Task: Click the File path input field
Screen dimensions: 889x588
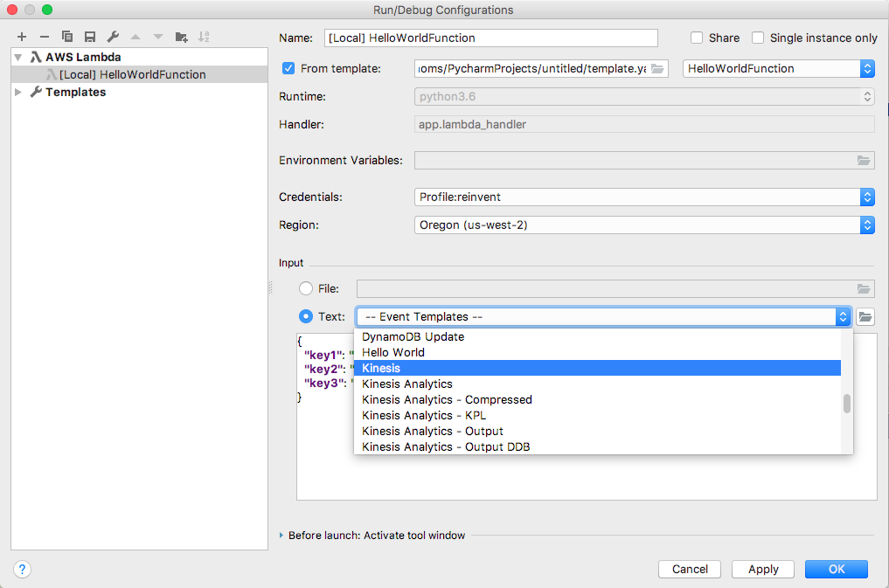Action: pos(606,289)
